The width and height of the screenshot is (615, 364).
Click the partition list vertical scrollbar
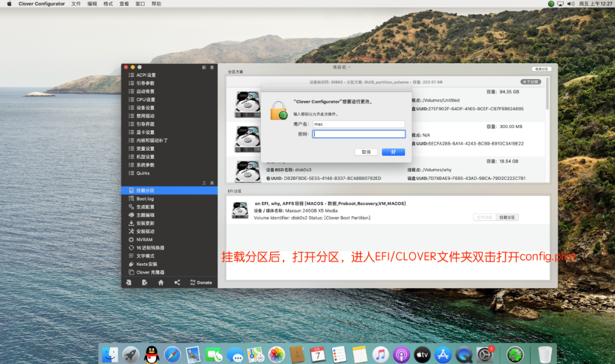click(547, 94)
